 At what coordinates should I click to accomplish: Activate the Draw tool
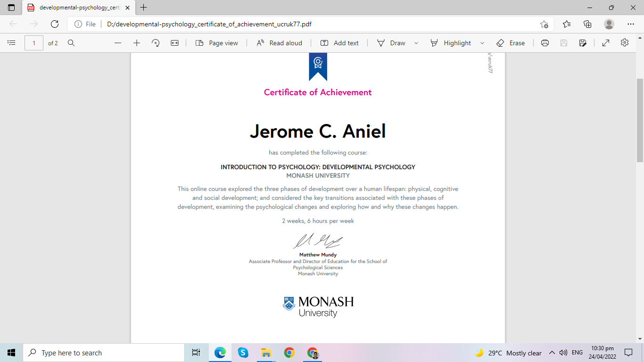click(x=391, y=43)
